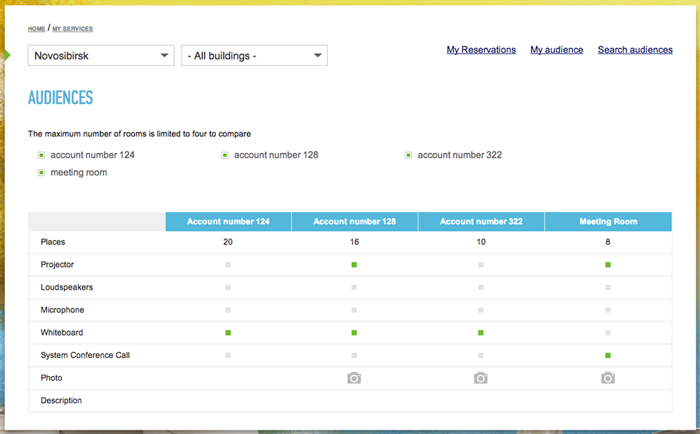Click System Conference Call row label
This screenshot has height=434, width=700.
pyautogui.click(x=85, y=355)
